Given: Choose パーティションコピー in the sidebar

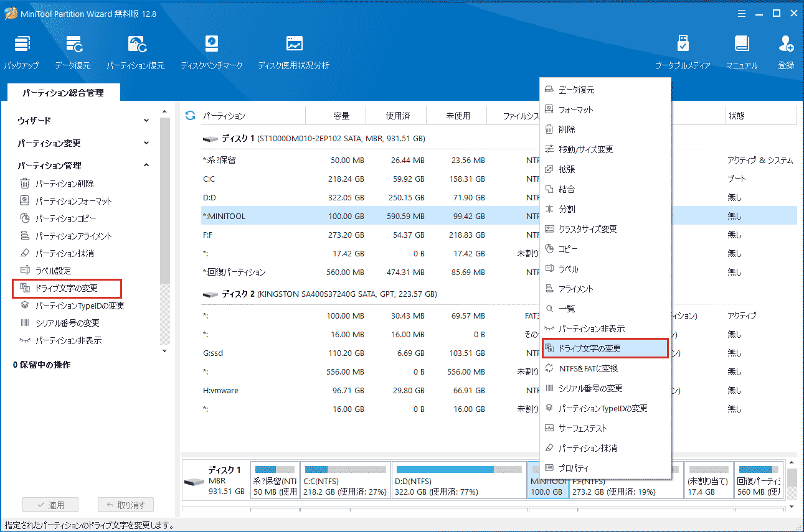Looking at the screenshot, I should pyautogui.click(x=59, y=218).
